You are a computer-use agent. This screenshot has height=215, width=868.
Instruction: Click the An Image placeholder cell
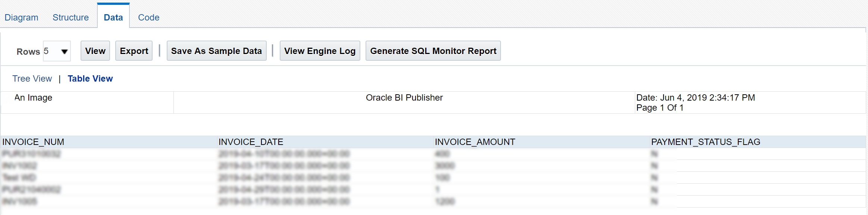coord(33,98)
